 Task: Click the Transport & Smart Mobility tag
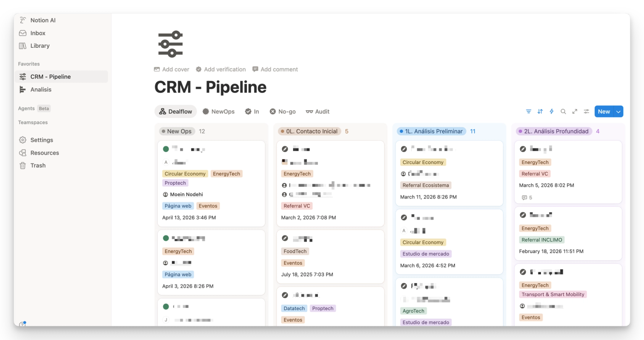[553, 295]
